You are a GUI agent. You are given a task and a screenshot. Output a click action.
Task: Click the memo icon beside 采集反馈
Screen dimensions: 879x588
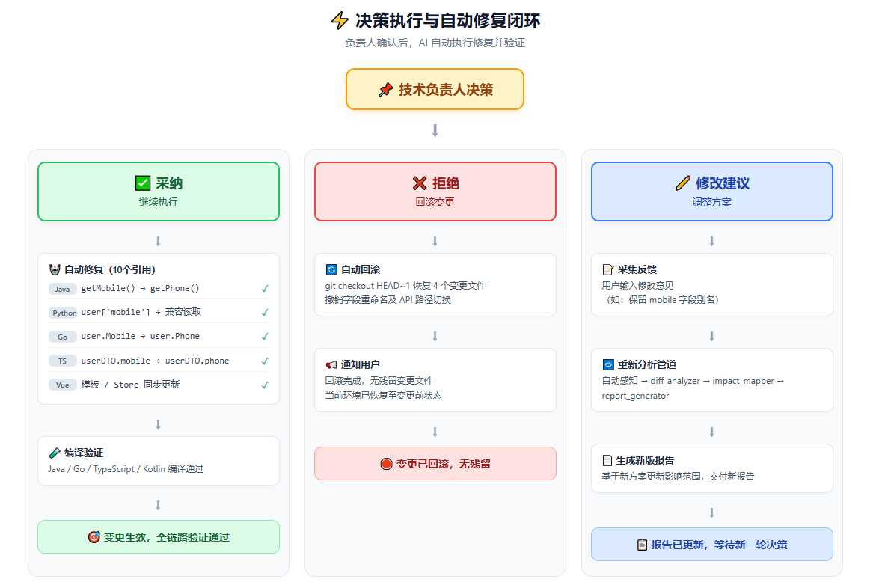coord(608,269)
